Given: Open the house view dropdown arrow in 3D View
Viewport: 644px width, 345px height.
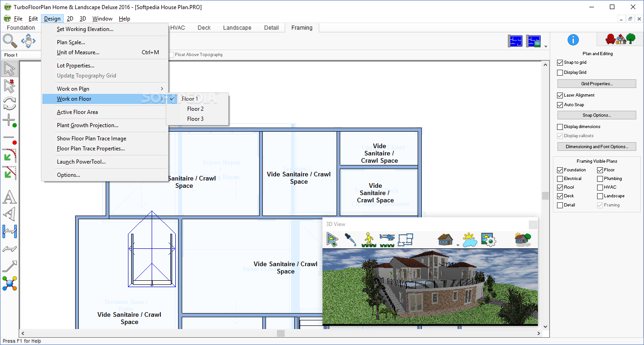Looking at the screenshot, I should click(x=457, y=245).
